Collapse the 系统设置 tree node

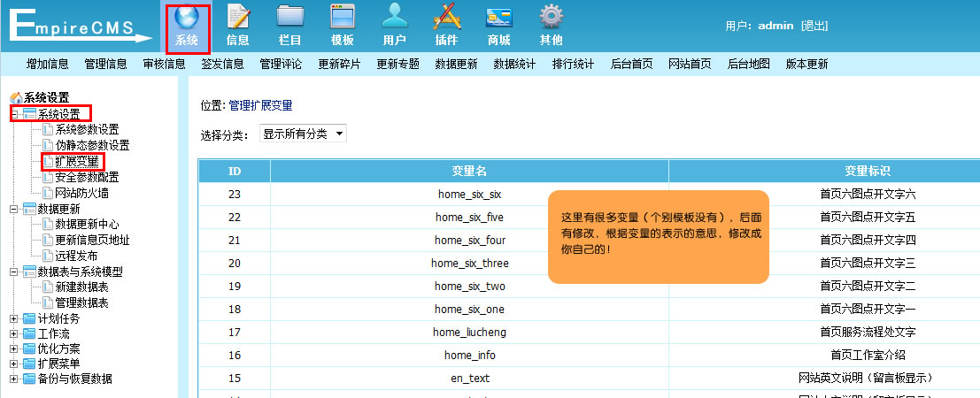point(14,114)
